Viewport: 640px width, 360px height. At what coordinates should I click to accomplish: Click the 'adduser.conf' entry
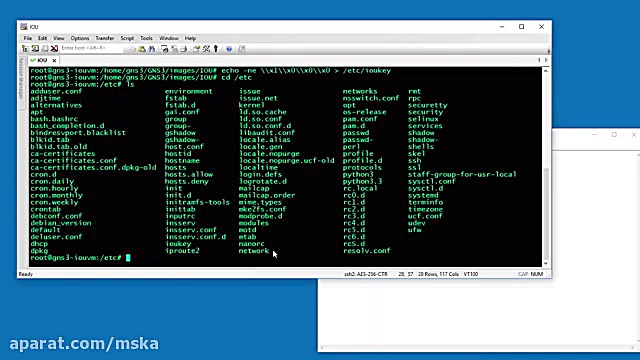(56, 91)
